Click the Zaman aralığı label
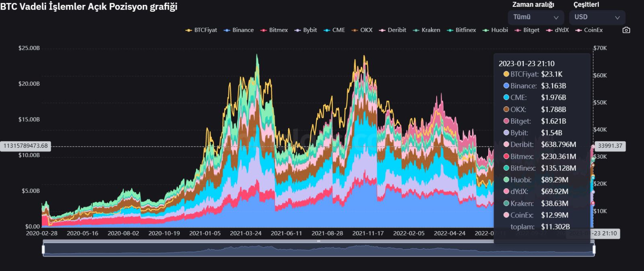Screen dimensions: 644x271 (x=533, y=4)
